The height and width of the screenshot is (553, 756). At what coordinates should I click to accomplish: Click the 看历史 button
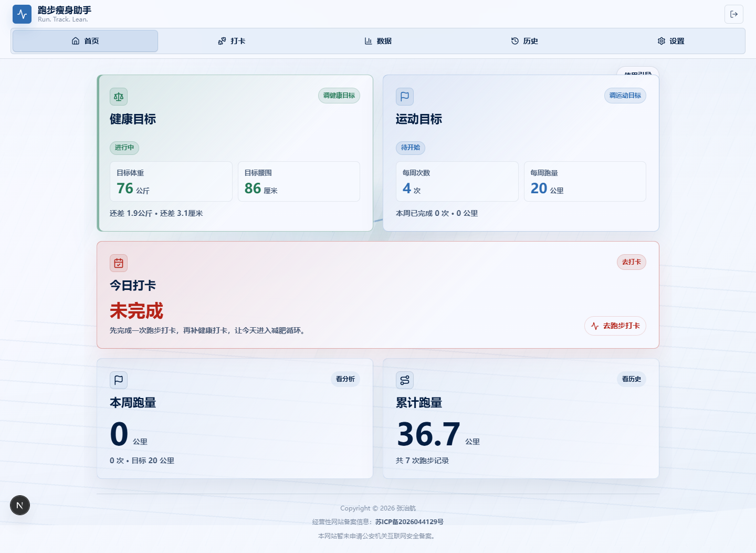632,379
